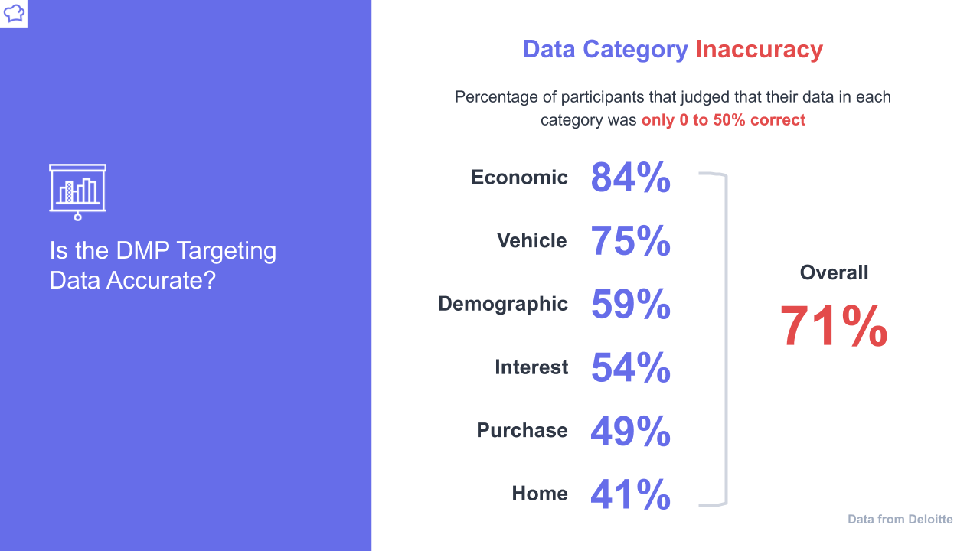
Task: Select the 41% Home value
Action: [x=631, y=494]
